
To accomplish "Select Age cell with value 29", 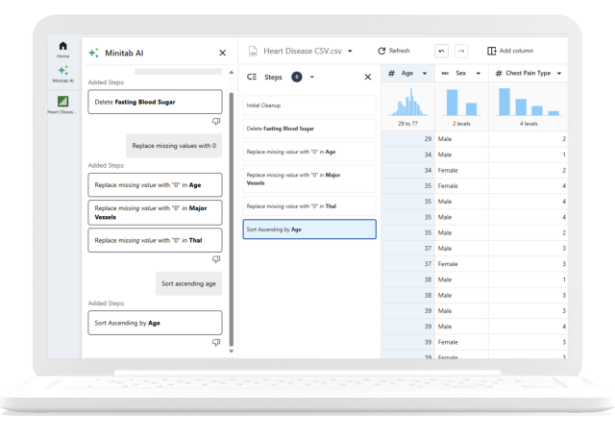I will [x=408, y=139].
